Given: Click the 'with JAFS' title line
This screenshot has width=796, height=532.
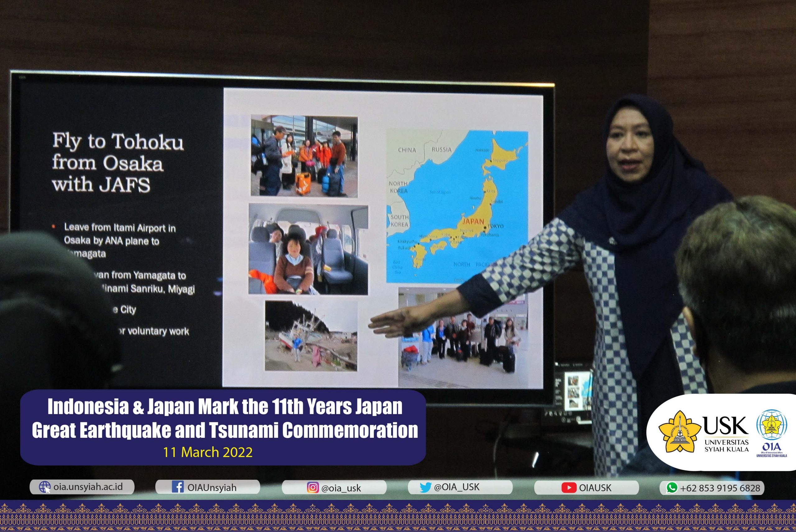Looking at the screenshot, I should coord(101,185).
